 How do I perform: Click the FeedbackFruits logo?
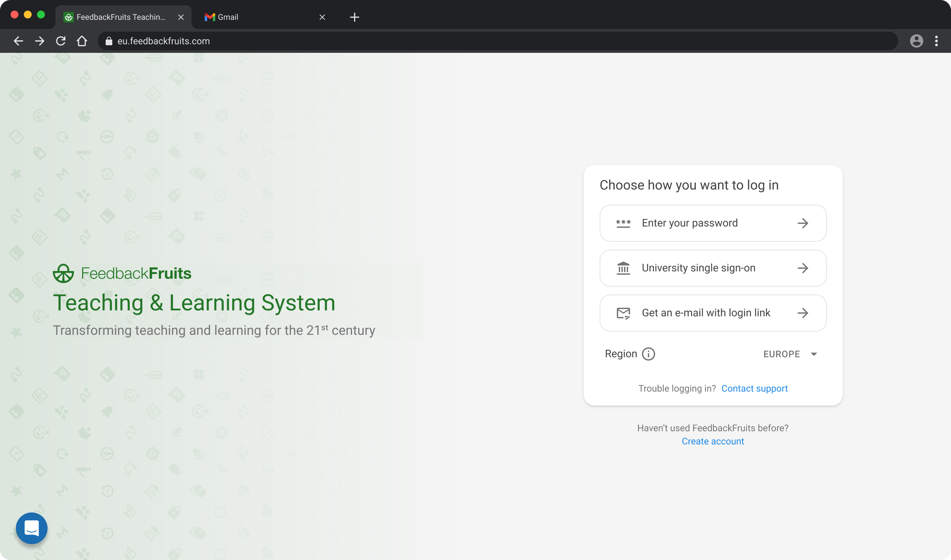tap(122, 273)
